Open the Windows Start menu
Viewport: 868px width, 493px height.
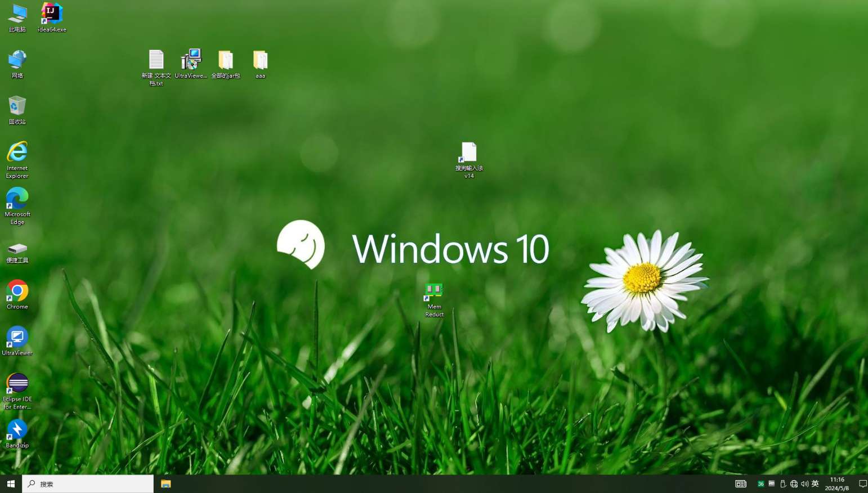[x=11, y=484]
